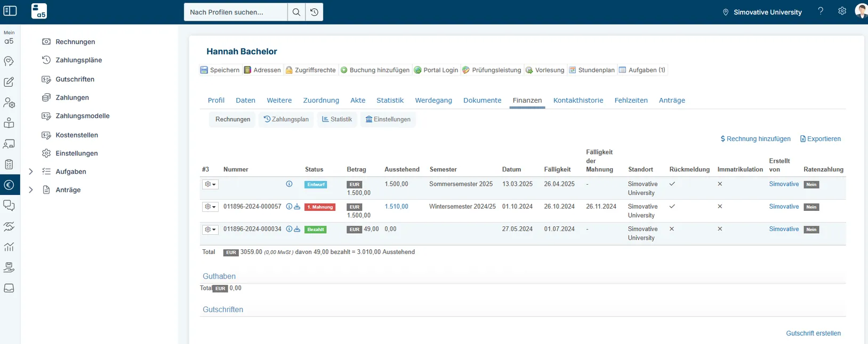Image resolution: width=868 pixels, height=344 pixels.
Task: Click the Exportieren link
Action: point(821,138)
